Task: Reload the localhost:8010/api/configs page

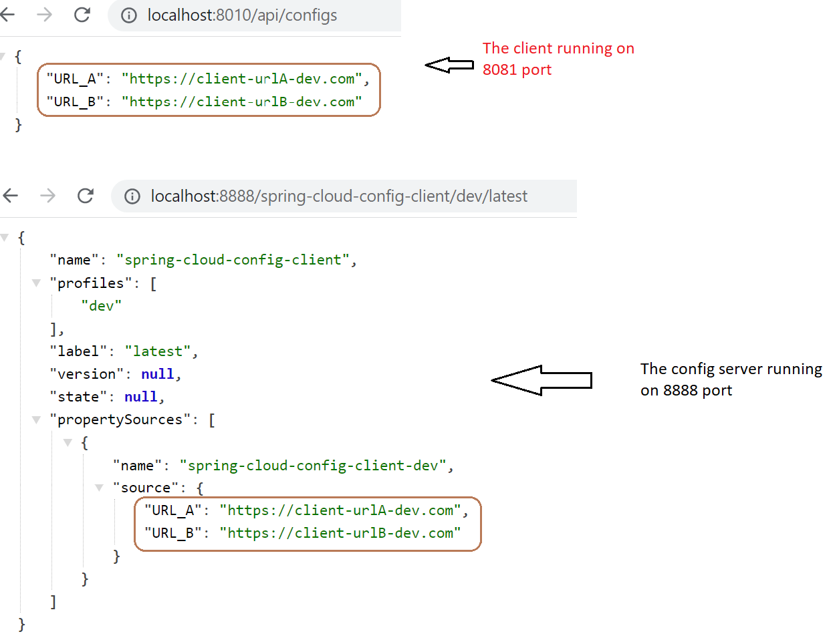Action: coord(82,15)
